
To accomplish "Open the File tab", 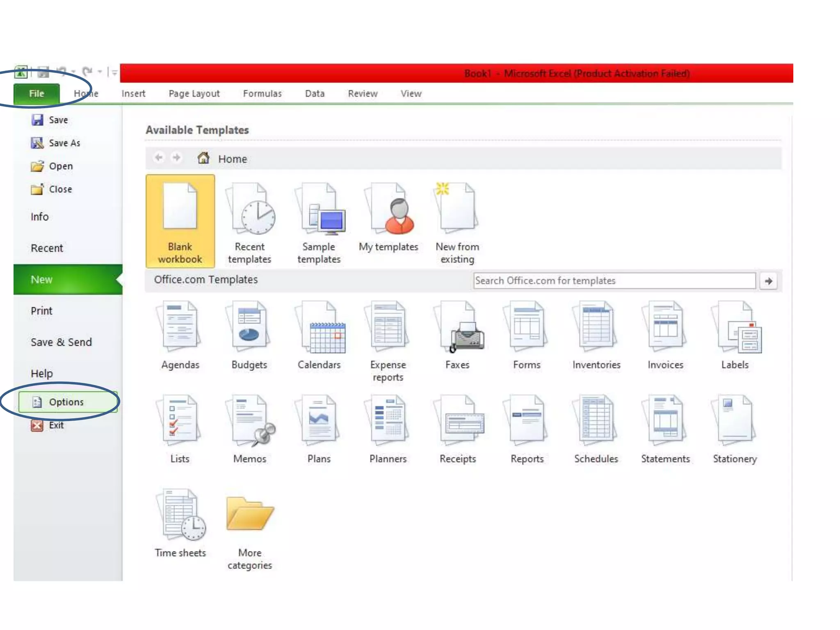I will coord(37,94).
